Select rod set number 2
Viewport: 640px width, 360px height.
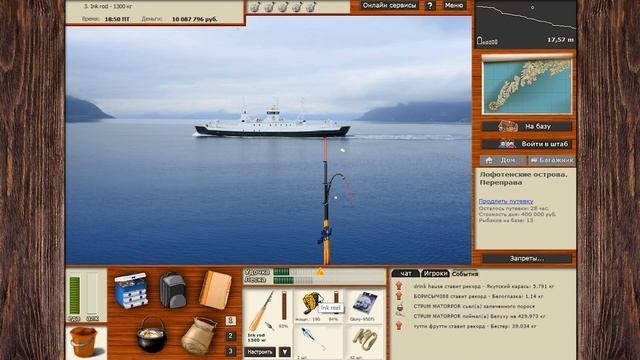click(230, 336)
